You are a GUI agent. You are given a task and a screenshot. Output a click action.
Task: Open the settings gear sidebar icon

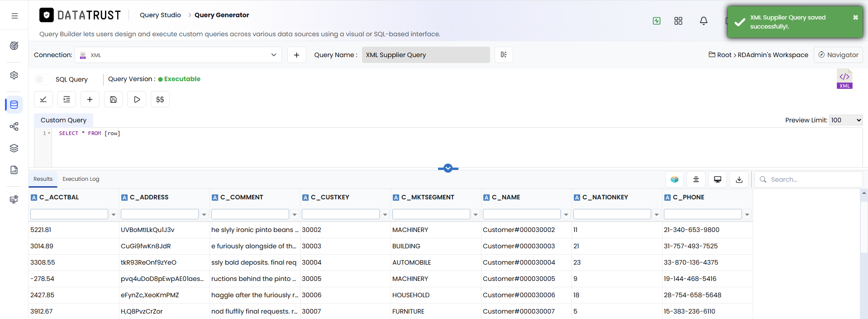tap(14, 75)
